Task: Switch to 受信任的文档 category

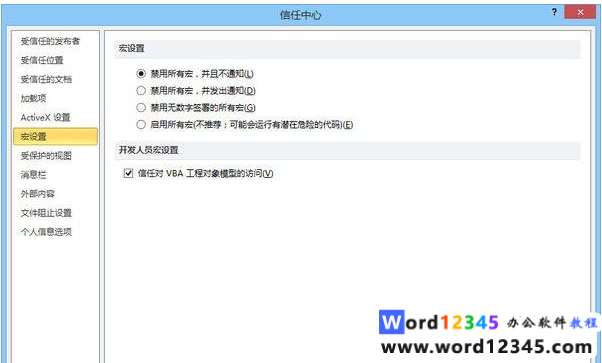Action: (x=46, y=80)
